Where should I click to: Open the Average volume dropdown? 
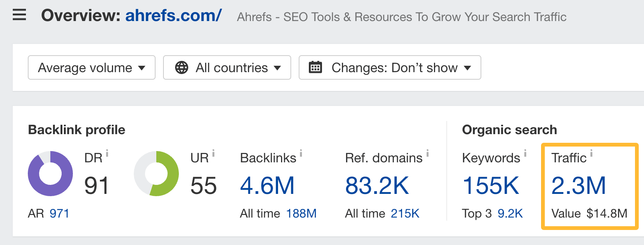coord(91,68)
